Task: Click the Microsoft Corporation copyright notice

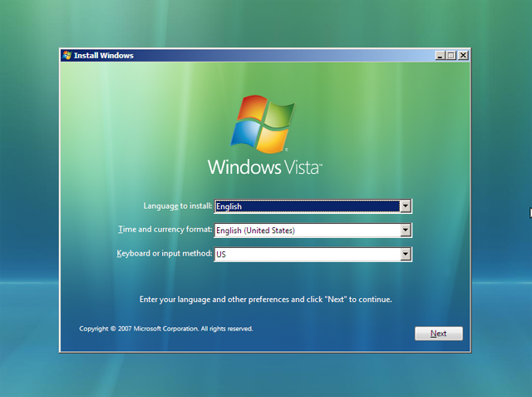Action: (165, 329)
